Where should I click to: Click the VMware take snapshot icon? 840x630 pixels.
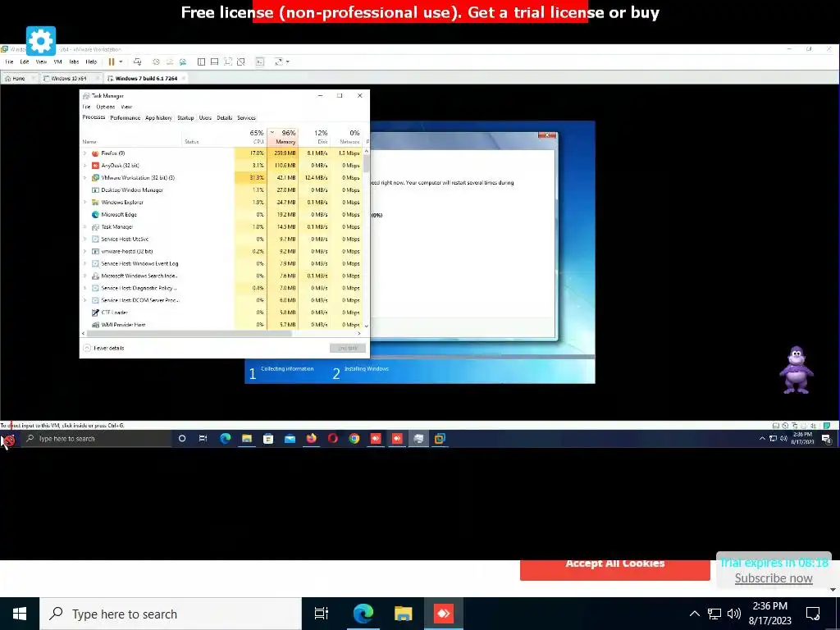point(156,62)
